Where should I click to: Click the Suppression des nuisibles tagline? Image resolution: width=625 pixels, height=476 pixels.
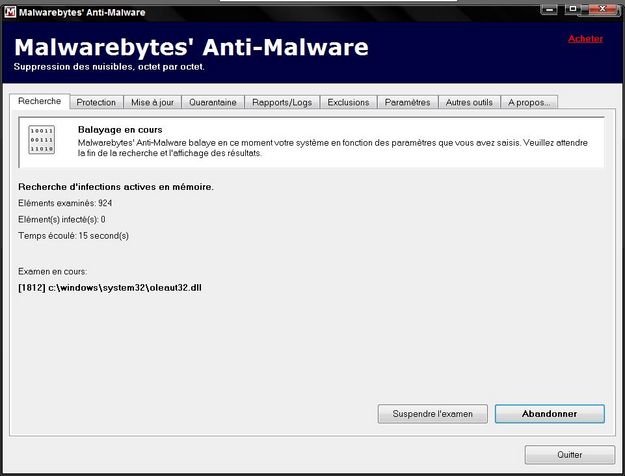coord(109,67)
